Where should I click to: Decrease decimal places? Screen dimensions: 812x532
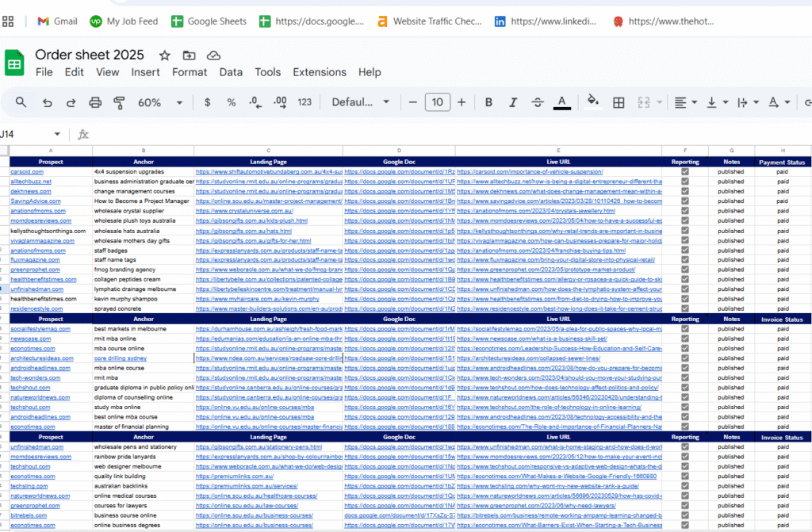pos(255,102)
